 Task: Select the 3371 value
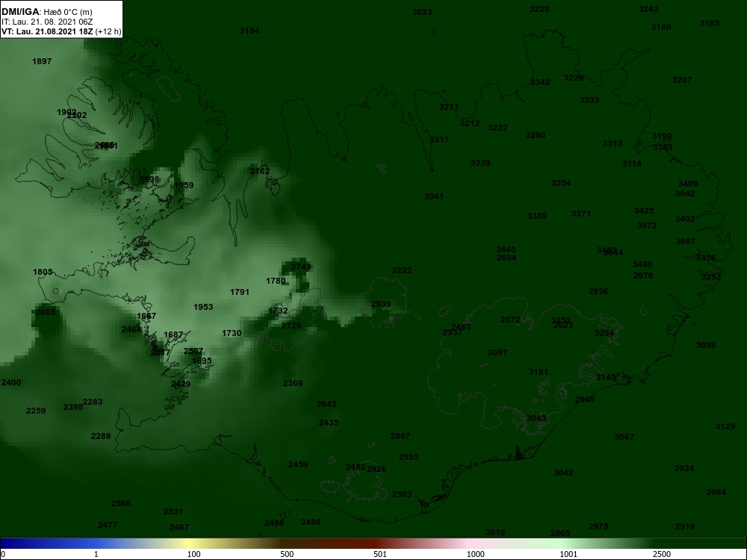pos(580,214)
